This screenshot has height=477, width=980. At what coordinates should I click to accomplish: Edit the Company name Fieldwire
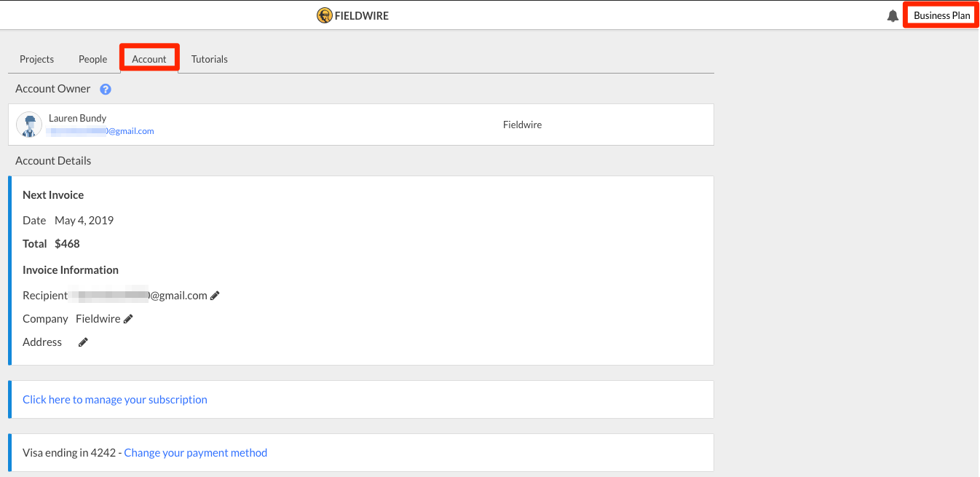pyautogui.click(x=128, y=319)
